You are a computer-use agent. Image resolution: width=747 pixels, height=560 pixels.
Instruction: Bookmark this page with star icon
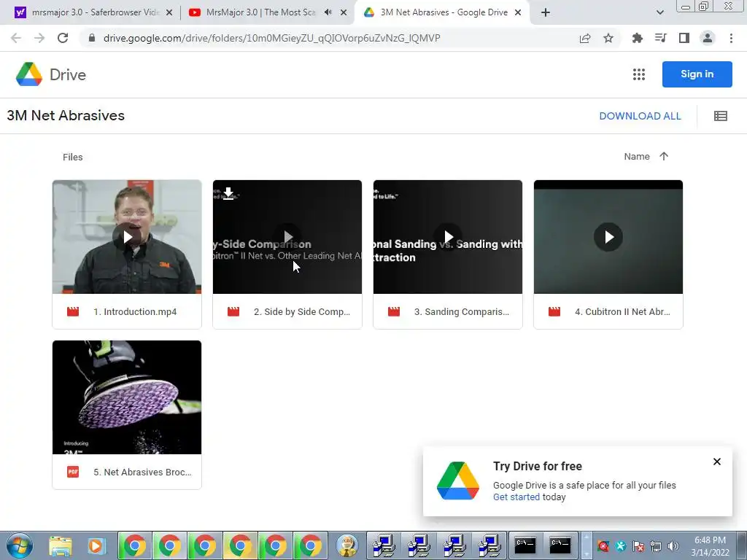(x=608, y=38)
